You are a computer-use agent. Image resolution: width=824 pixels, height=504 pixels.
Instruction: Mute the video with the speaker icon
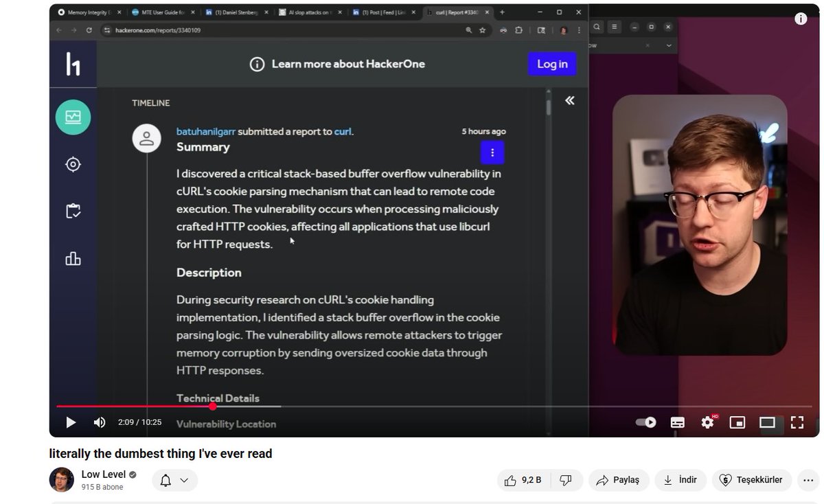coord(100,422)
